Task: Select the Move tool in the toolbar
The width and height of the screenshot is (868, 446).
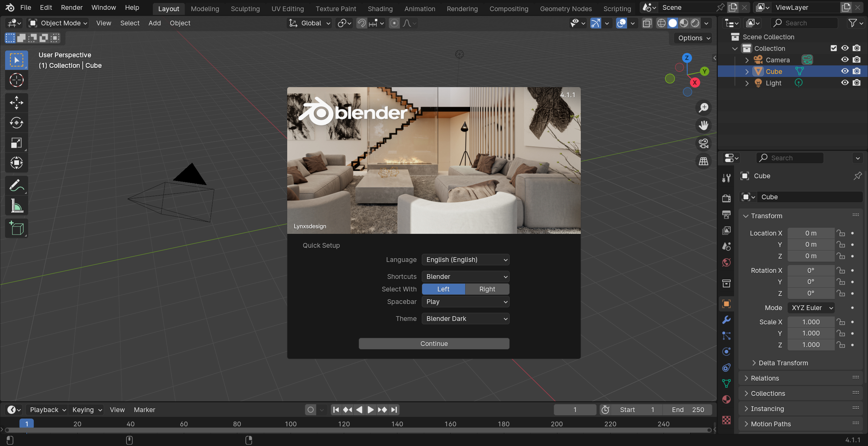Action: pyautogui.click(x=16, y=102)
